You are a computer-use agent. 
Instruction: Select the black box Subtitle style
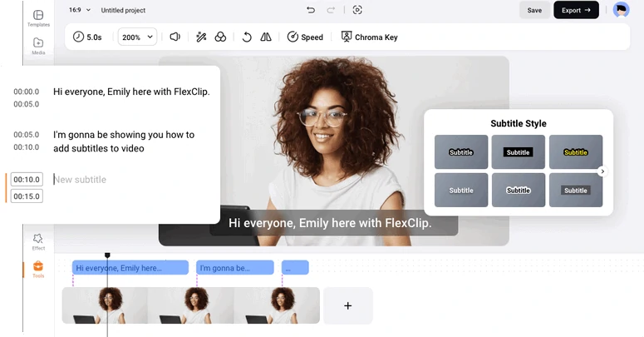pyautogui.click(x=519, y=151)
